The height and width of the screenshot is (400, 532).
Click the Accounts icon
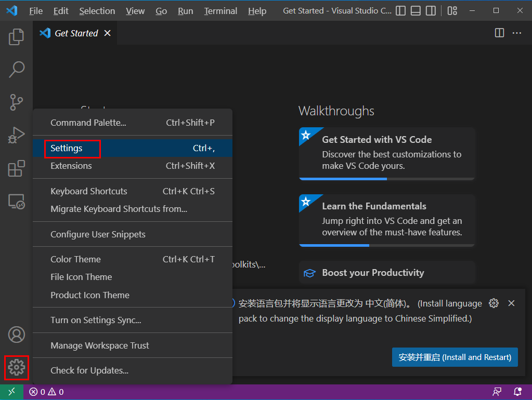tap(16, 335)
